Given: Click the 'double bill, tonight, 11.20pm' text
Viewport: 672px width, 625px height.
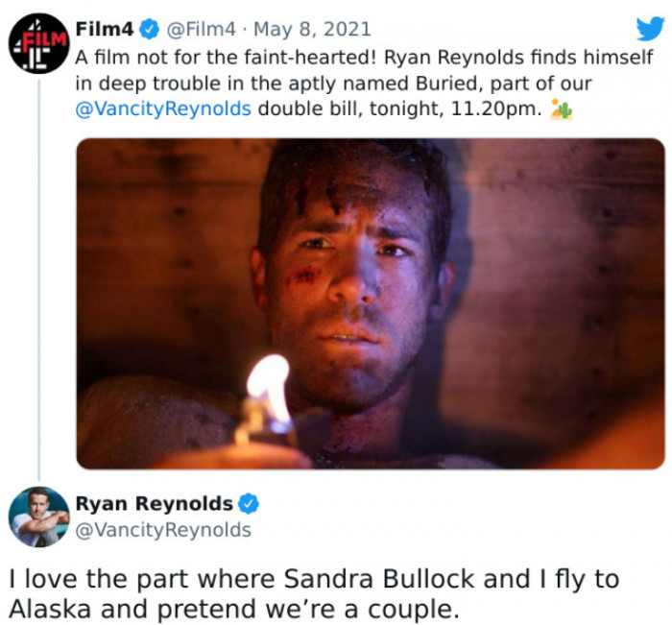Looking at the screenshot, I should click(399, 108).
